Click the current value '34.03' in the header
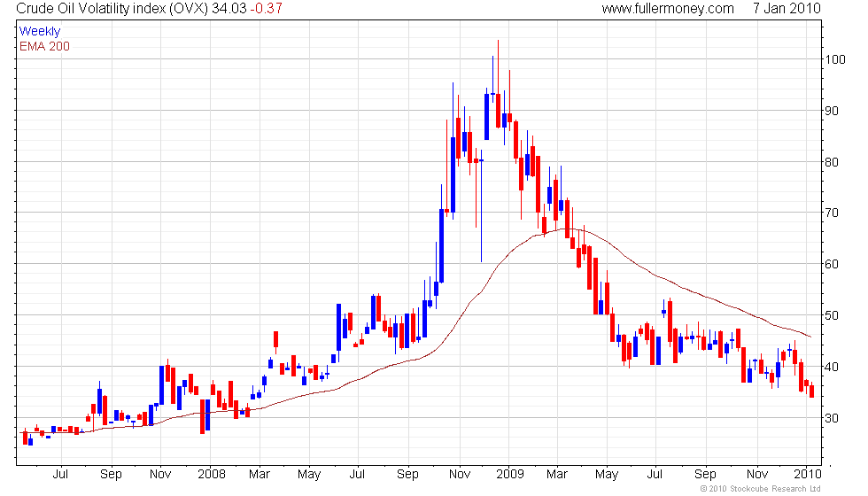 point(229,8)
